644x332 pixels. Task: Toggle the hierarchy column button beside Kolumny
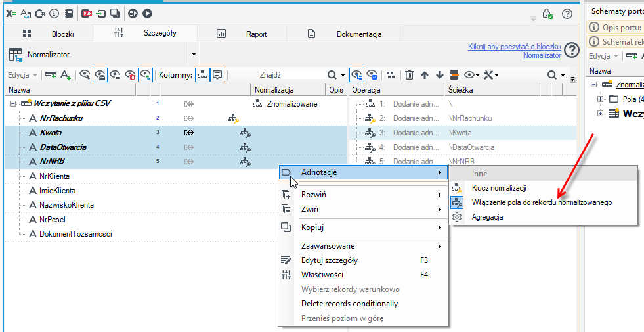[202, 75]
